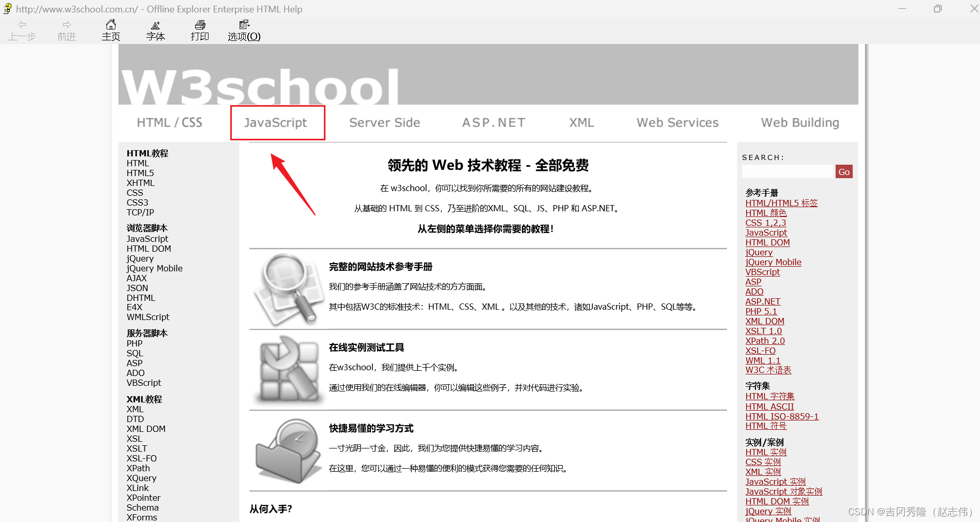Image resolution: width=980 pixels, height=522 pixels.
Task: Open the ASP.NET reference link on the right
Action: click(763, 301)
